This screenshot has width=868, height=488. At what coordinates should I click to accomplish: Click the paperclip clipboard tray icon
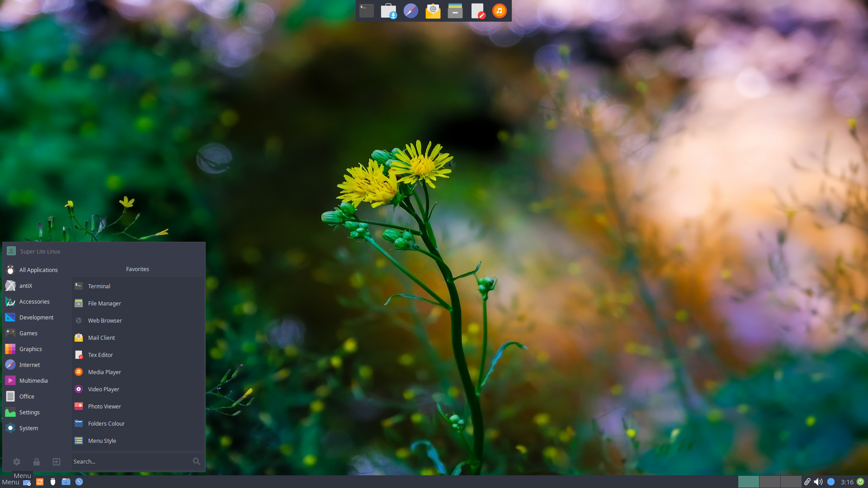click(x=807, y=482)
